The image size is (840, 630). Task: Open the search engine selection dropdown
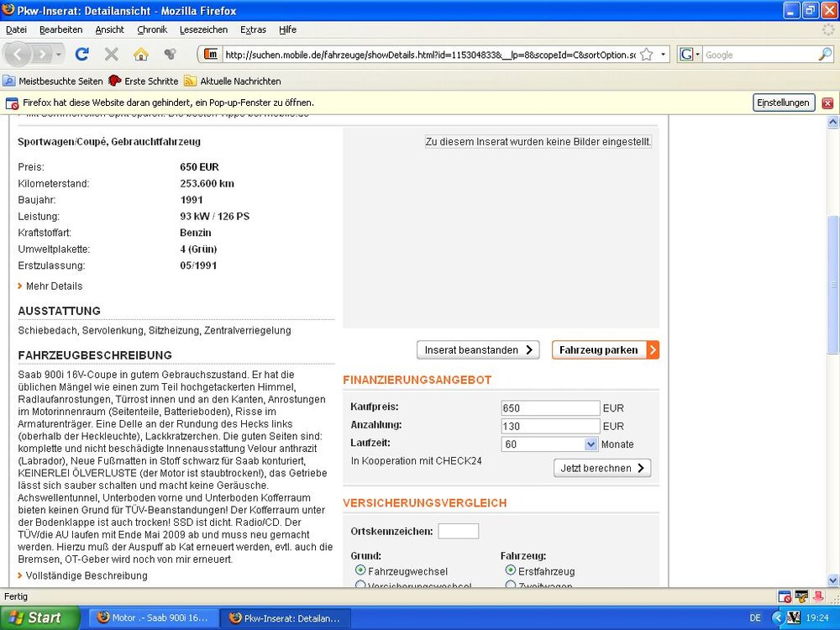tap(697, 55)
